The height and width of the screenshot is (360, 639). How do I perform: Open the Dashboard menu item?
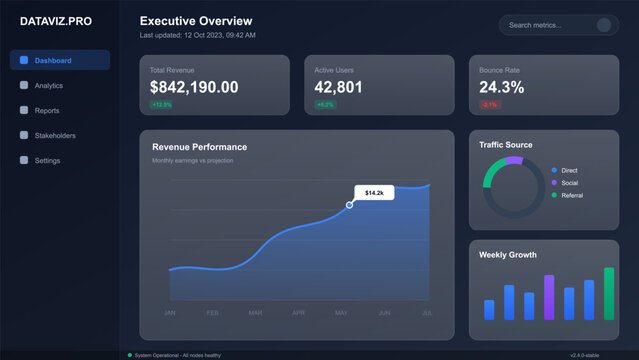pyautogui.click(x=60, y=60)
